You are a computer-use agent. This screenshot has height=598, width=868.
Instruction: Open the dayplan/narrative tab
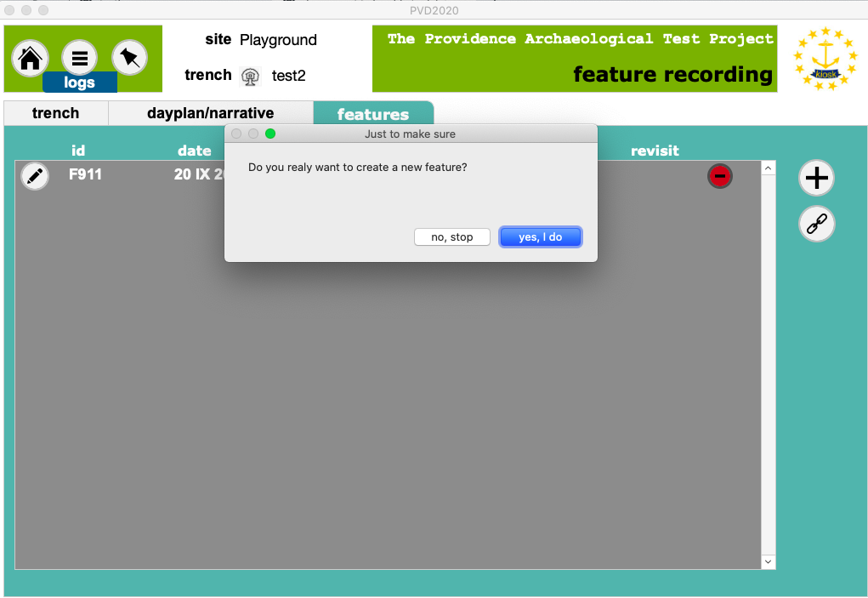click(x=210, y=113)
